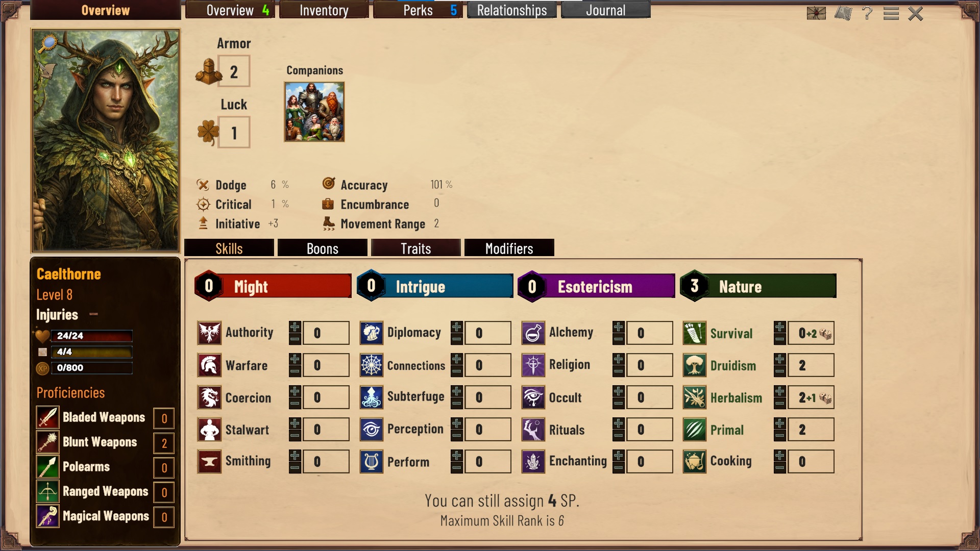Screen dimensions: 980x551
Task: Open the help question mark icon
Action: (x=867, y=13)
